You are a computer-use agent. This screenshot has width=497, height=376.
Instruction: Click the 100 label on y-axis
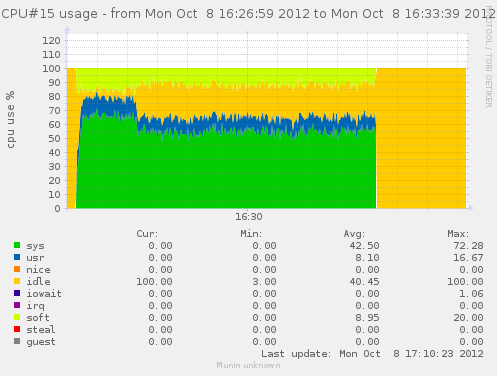pos(51,69)
